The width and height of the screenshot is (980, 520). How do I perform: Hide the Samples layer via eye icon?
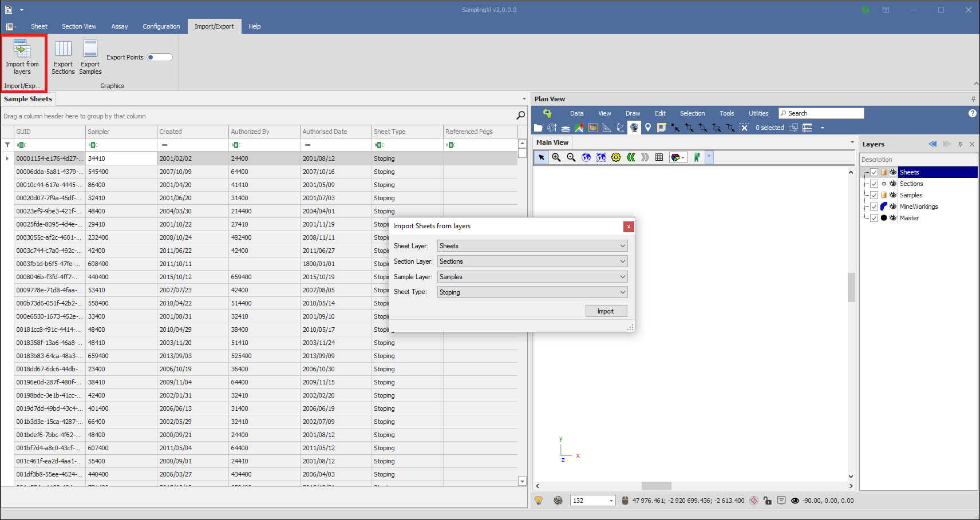click(x=893, y=195)
